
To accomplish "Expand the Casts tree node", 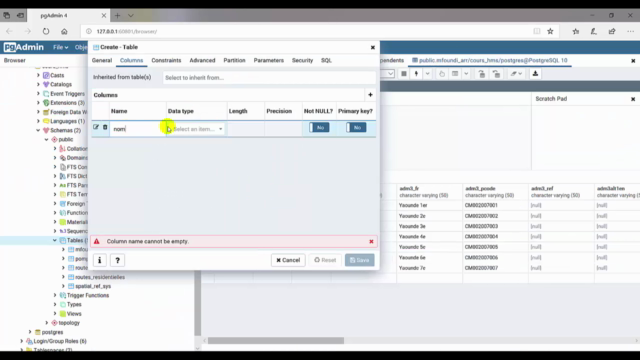I will coord(38,75).
